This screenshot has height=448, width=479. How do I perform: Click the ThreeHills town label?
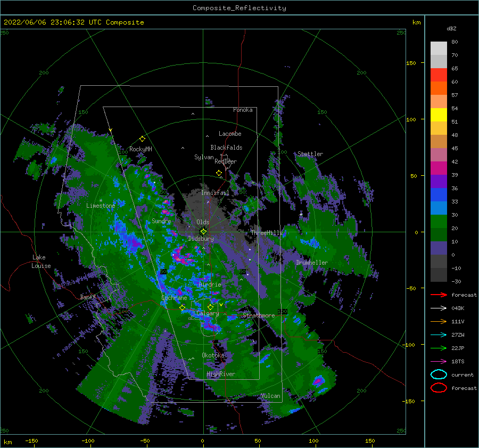[267, 233]
